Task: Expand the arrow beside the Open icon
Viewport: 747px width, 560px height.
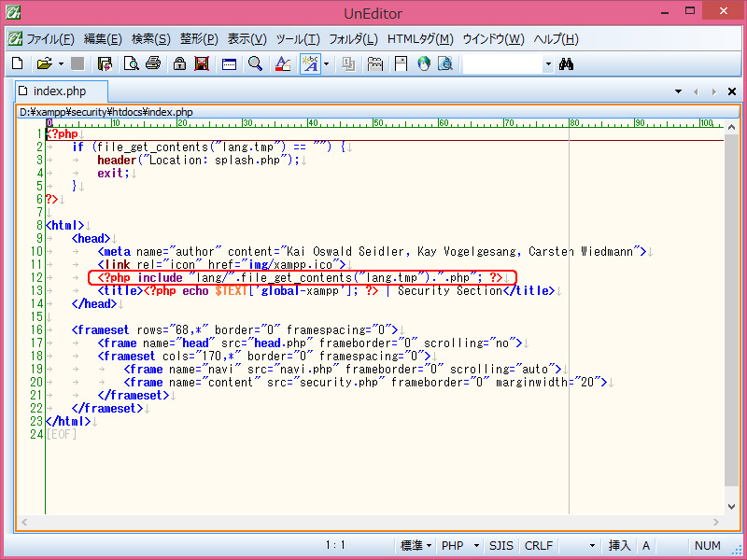Action: click(x=61, y=63)
